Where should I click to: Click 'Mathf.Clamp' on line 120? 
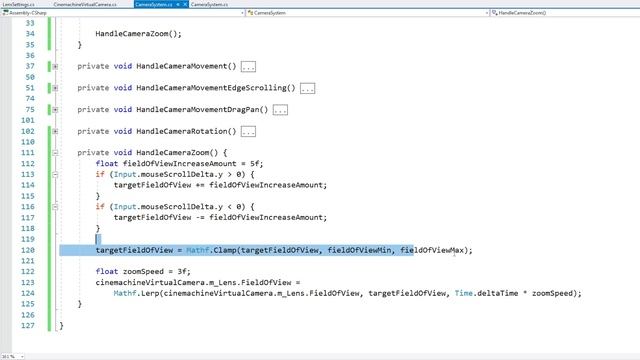(x=211, y=250)
